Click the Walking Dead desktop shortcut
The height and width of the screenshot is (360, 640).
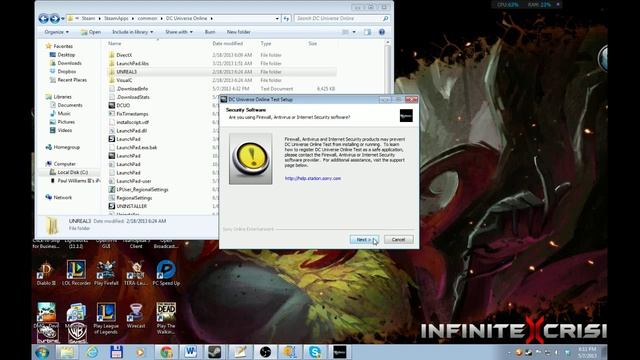point(166,318)
